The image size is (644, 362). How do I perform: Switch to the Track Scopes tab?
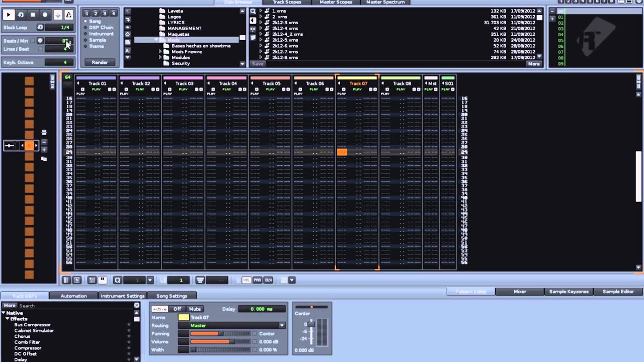[x=287, y=3]
